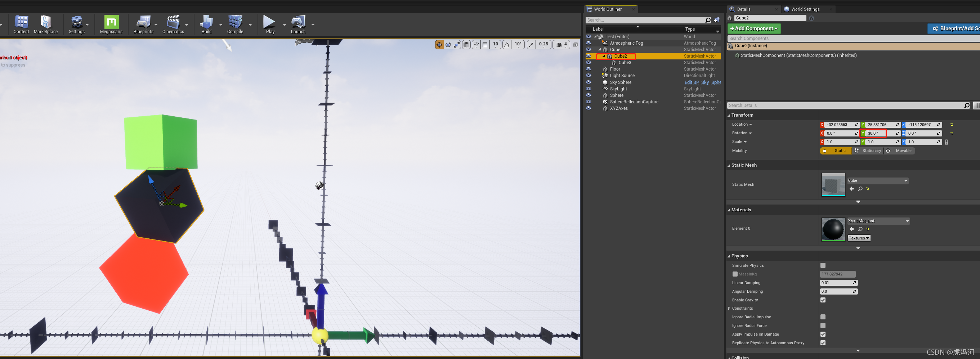Switch to the World Settings tab
Screen dimensions: 980x359
[x=805, y=9]
